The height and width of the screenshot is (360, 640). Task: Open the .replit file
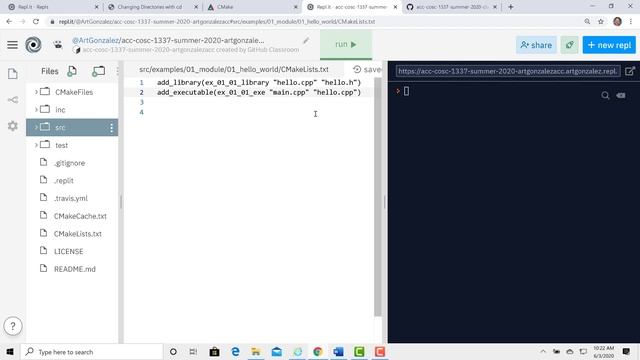(x=64, y=180)
